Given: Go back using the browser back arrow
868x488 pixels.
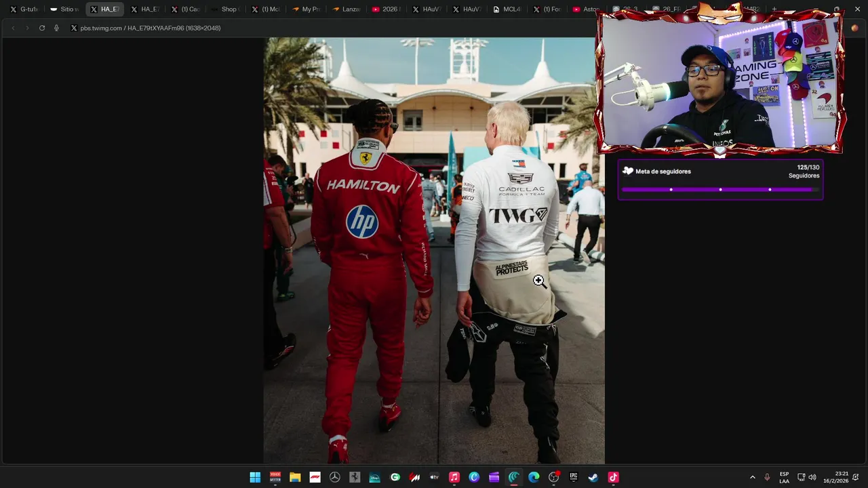Looking at the screenshot, I should [13, 28].
